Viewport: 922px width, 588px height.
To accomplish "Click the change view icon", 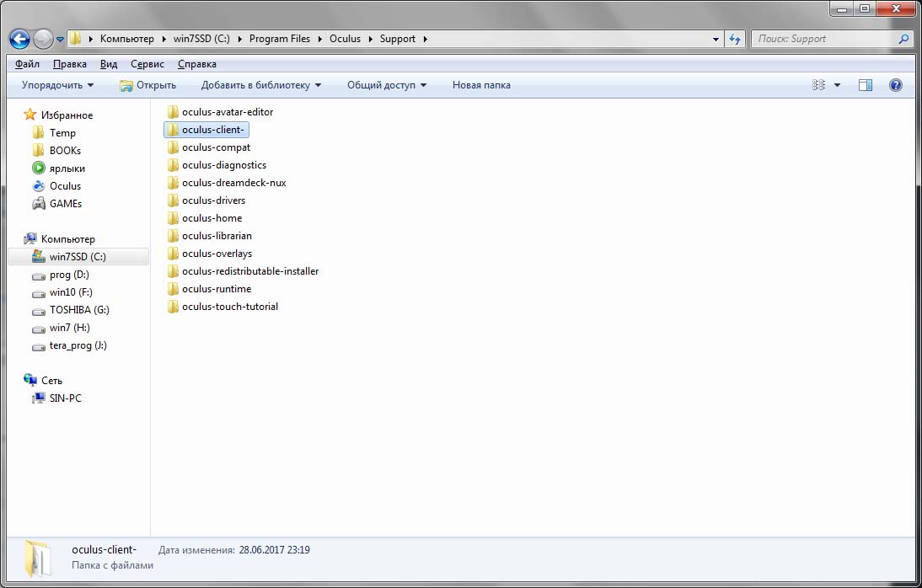I will tap(818, 85).
